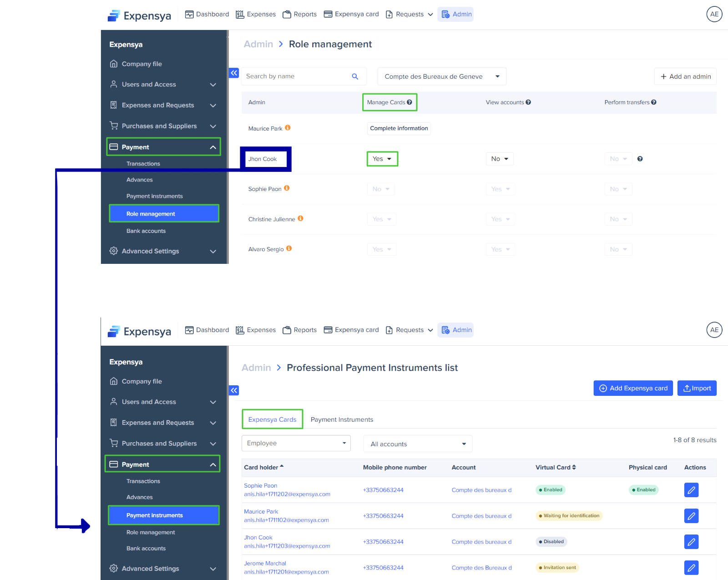Click the Add Expensya card button
The height and width of the screenshot is (580, 728).
click(x=633, y=388)
